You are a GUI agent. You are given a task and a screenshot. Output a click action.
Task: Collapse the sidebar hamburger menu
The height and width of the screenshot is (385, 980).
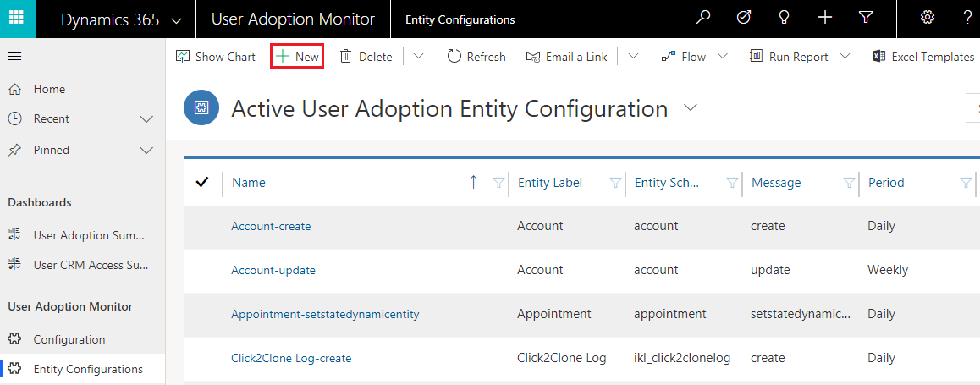tap(14, 57)
